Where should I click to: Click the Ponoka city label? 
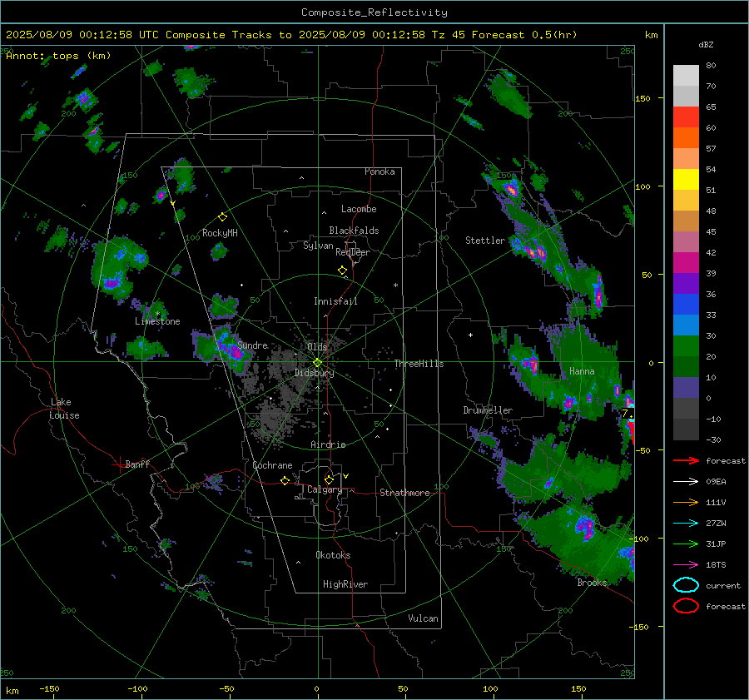point(379,171)
